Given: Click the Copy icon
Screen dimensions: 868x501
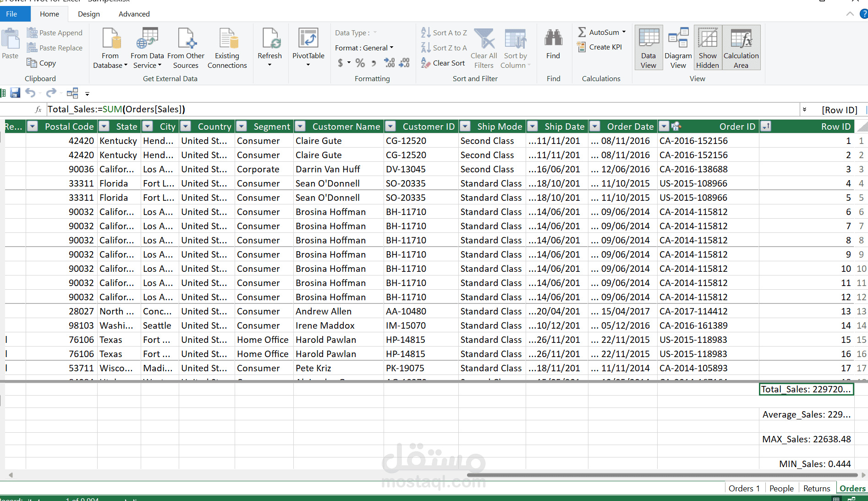Looking at the screenshot, I should (32, 63).
